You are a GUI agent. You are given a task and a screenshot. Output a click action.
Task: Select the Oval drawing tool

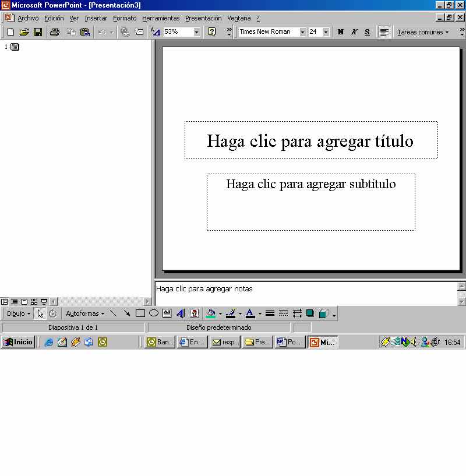tap(153, 313)
